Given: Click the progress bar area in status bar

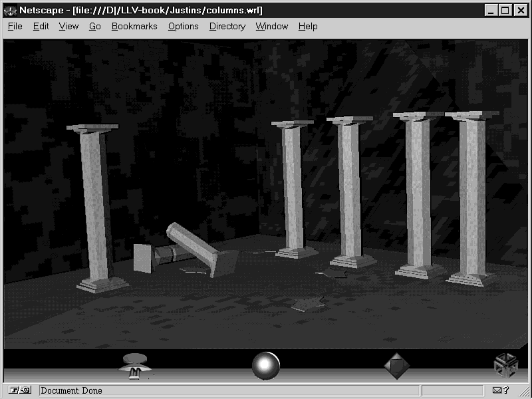Looking at the screenshot, I should (x=452, y=390).
